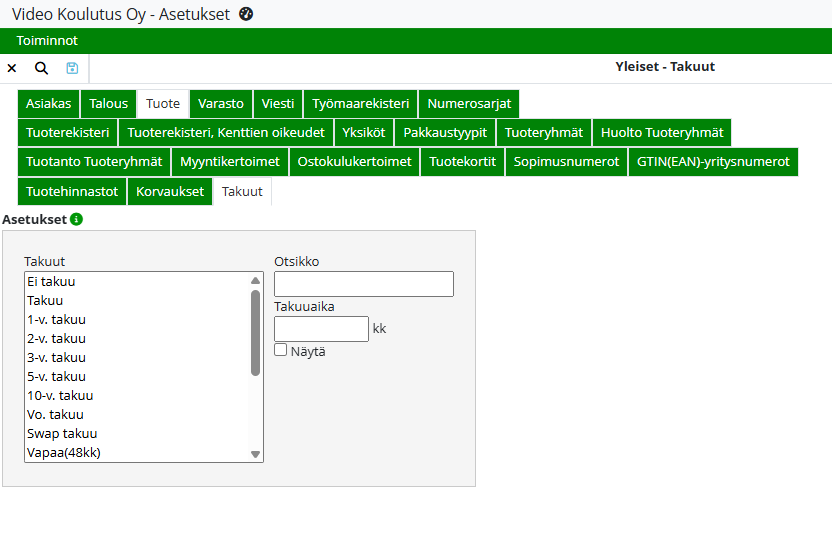The width and height of the screenshot is (832, 551).
Task: Click the close X icon in toolbar
Action: click(12, 68)
